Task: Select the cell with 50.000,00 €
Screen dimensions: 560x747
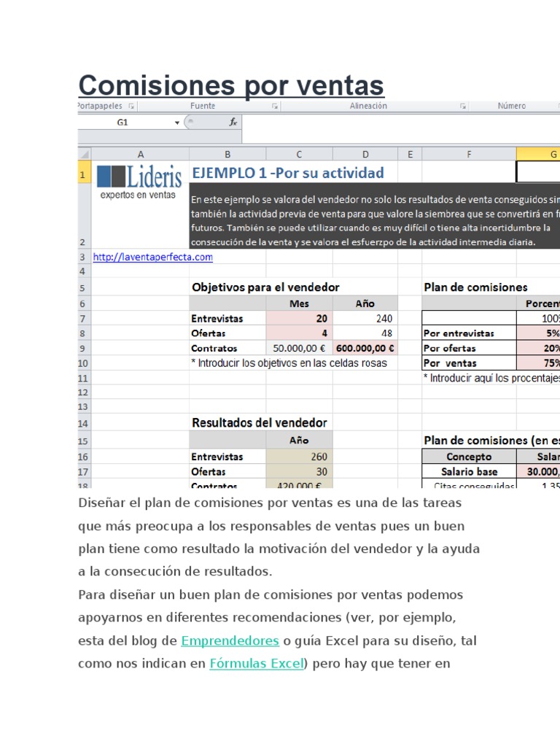Action: coord(299,348)
